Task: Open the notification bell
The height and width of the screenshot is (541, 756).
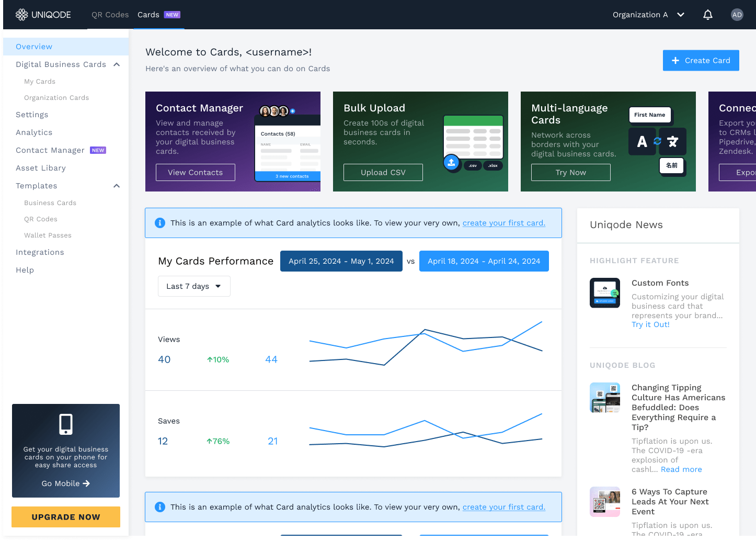Action: [708, 15]
